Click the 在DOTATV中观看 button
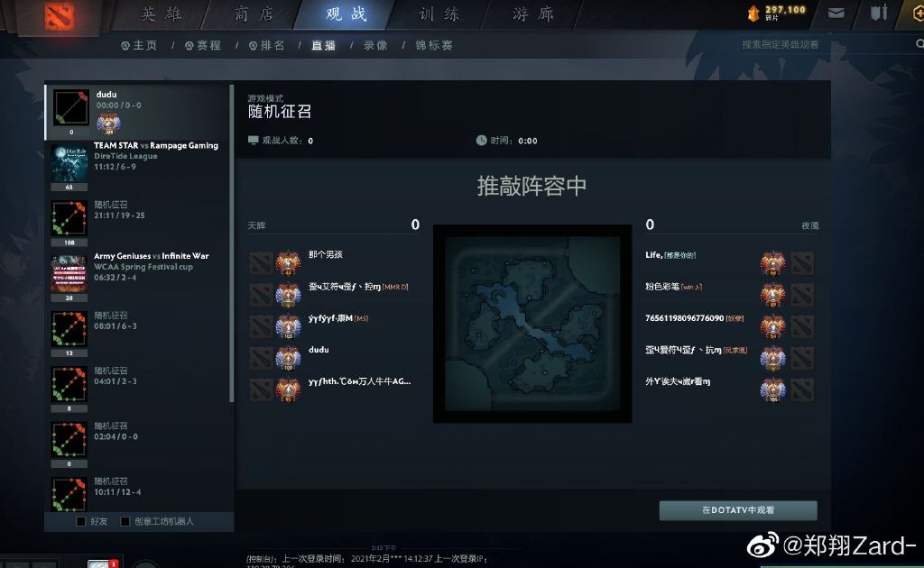924x568 pixels. point(738,510)
